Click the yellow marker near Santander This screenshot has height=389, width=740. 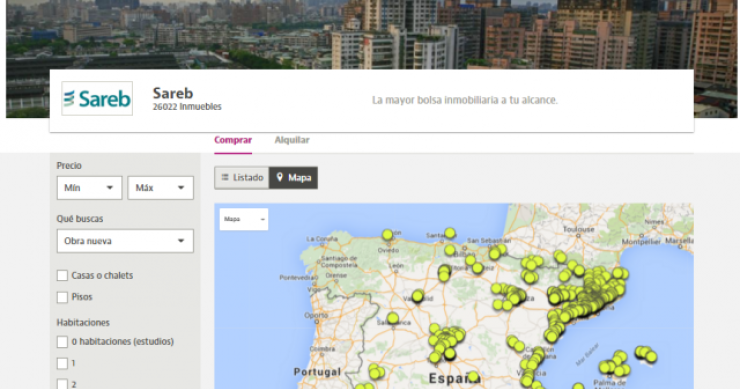tap(450, 233)
